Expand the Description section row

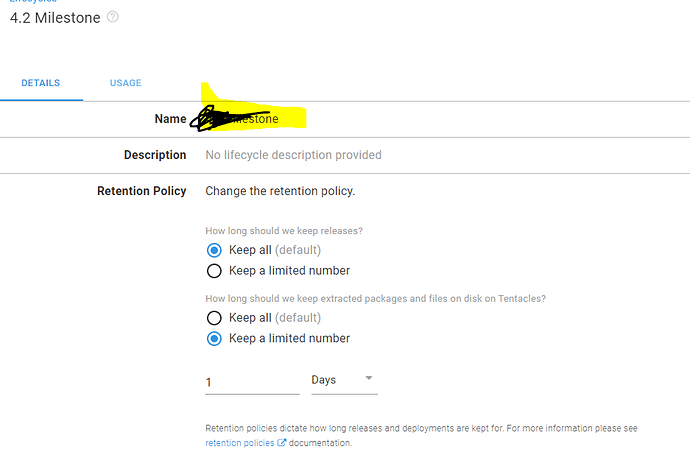click(x=345, y=155)
